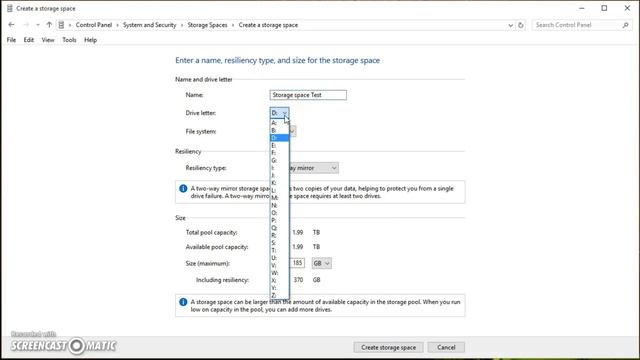Open the View menu
The width and height of the screenshot is (640, 360).
click(x=48, y=40)
